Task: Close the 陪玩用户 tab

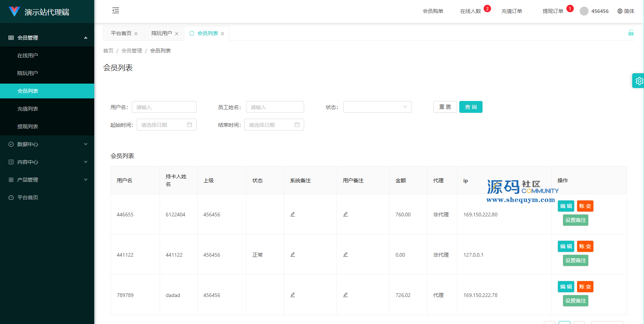Action: point(177,34)
